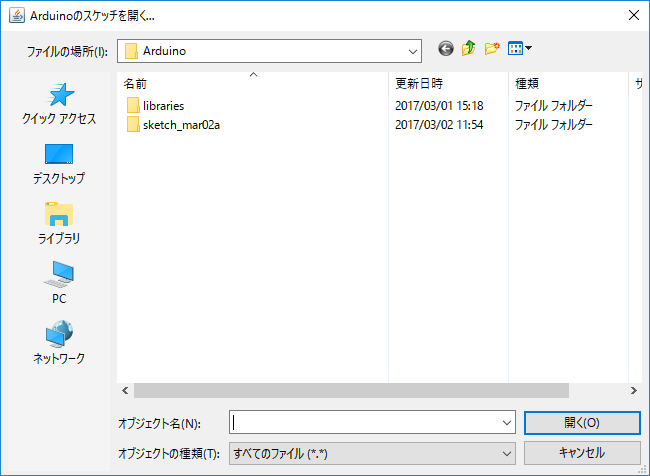Viewport: 650px width, 476px height.
Task: Select the sketch_mar02a folder icon
Action: point(133,124)
